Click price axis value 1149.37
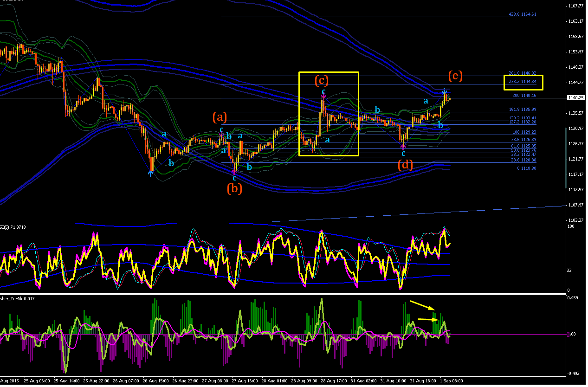Image resolution: width=588 pixels, height=387 pixels. [x=576, y=67]
